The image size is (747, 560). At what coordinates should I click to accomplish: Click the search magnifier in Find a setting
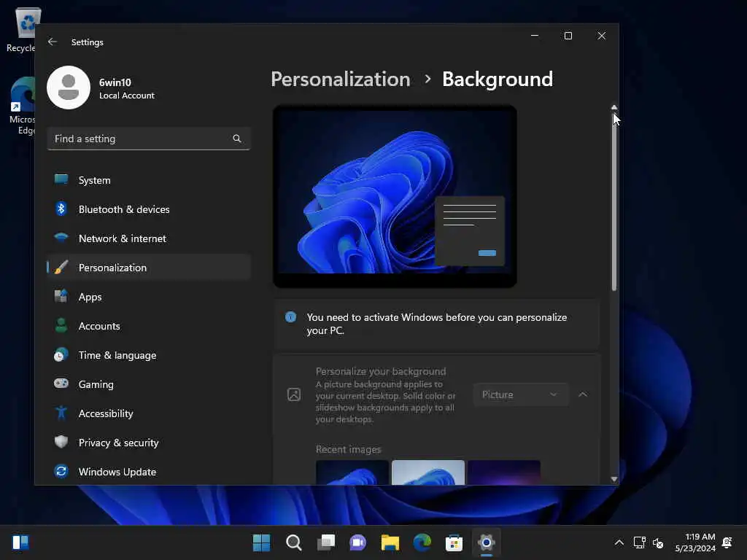tap(237, 139)
